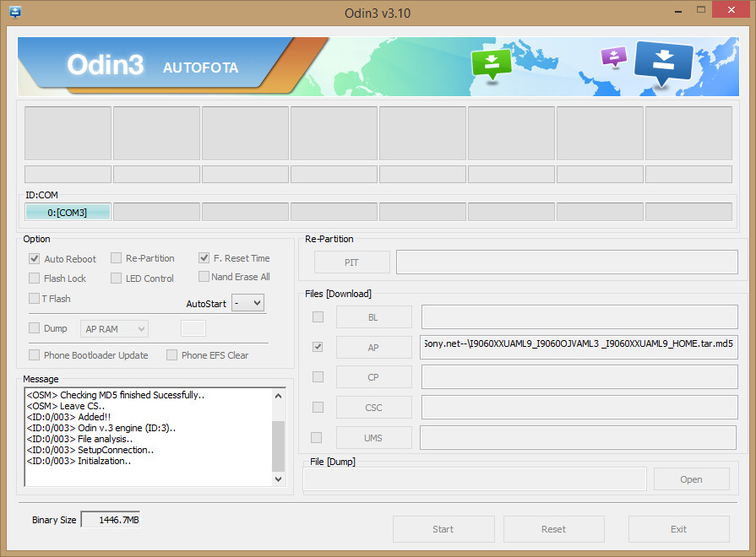Click the 'Odin v.3 engine (ID:3)..' line
756x557 pixels.
[x=101, y=429]
